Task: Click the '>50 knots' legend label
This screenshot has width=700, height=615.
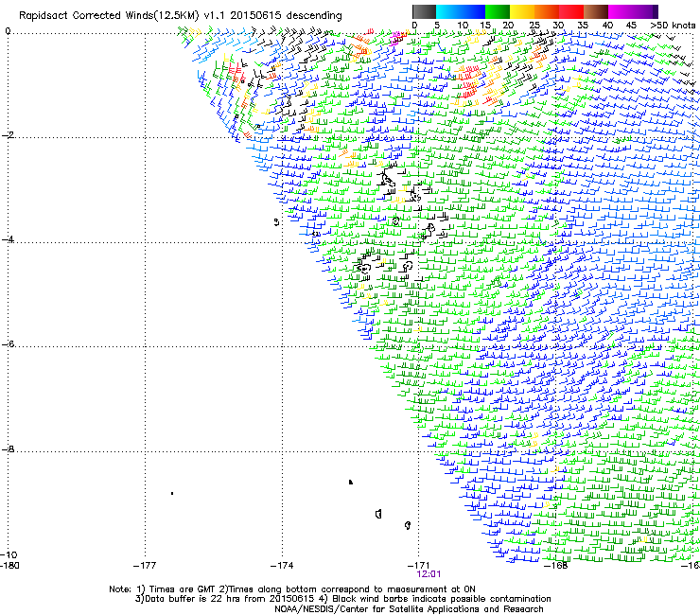Action: point(673,26)
